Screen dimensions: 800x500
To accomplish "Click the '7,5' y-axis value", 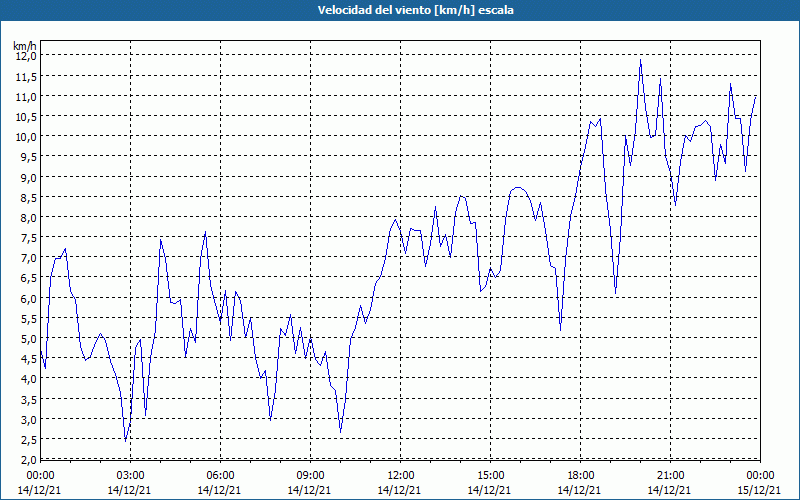I will point(29,237).
